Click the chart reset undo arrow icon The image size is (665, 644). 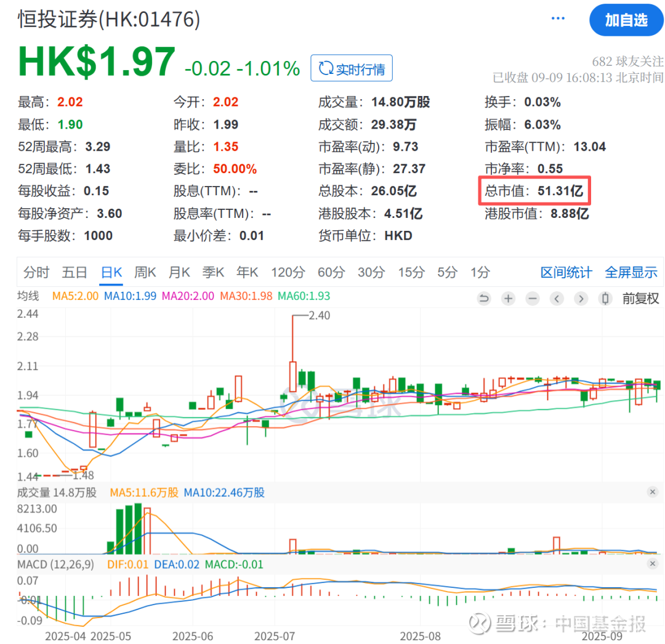tap(483, 299)
